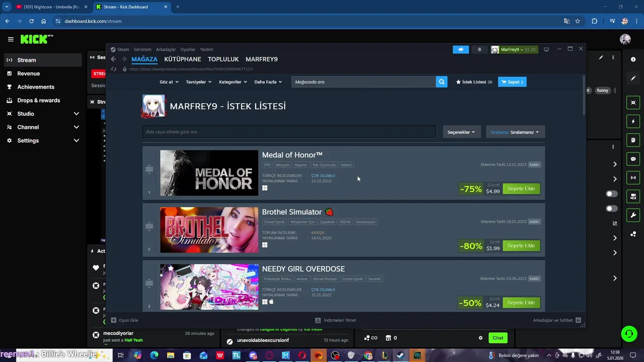
Task: Open League of Legends icon in taskbar
Action: point(384,355)
